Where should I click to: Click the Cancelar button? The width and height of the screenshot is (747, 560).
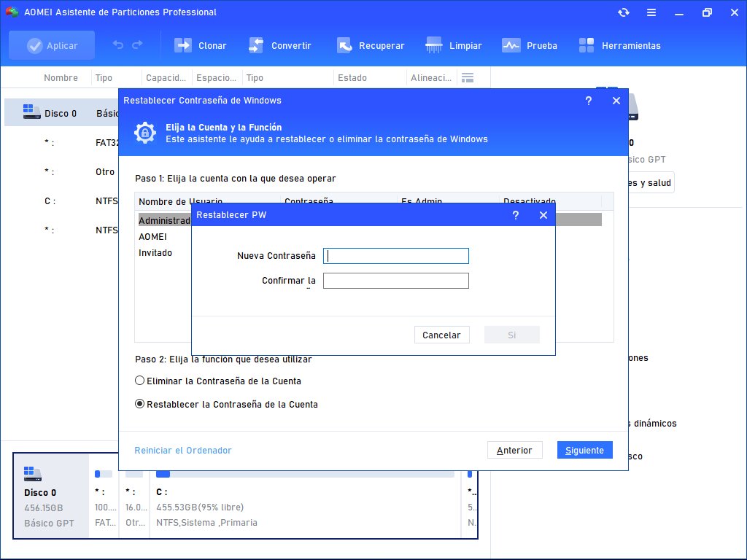pos(441,335)
